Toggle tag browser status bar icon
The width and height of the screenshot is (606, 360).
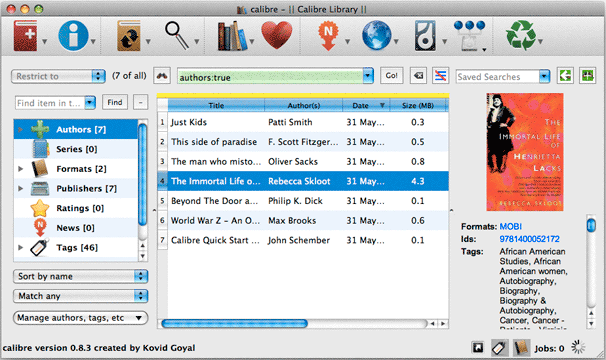coord(499,348)
